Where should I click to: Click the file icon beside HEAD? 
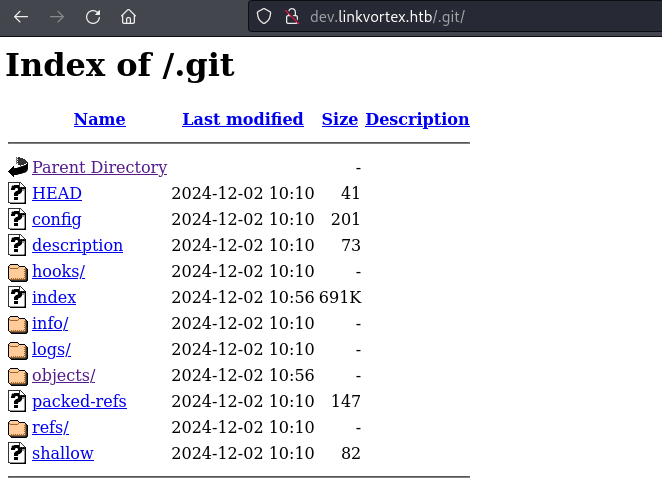(x=18, y=194)
